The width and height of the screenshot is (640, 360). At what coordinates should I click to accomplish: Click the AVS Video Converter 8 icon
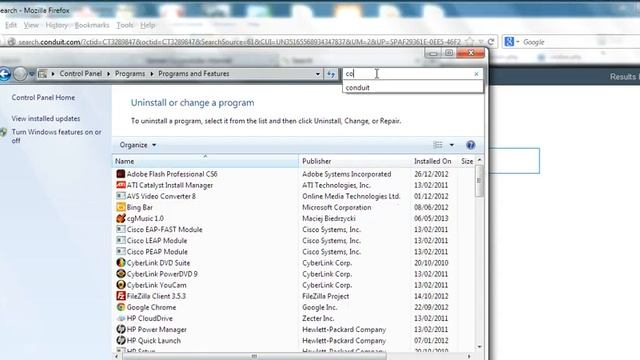(120, 196)
